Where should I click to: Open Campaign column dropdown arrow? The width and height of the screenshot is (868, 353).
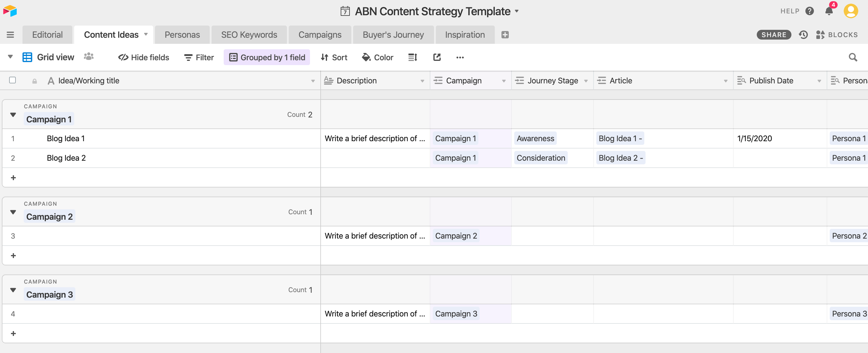coord(504,81)
